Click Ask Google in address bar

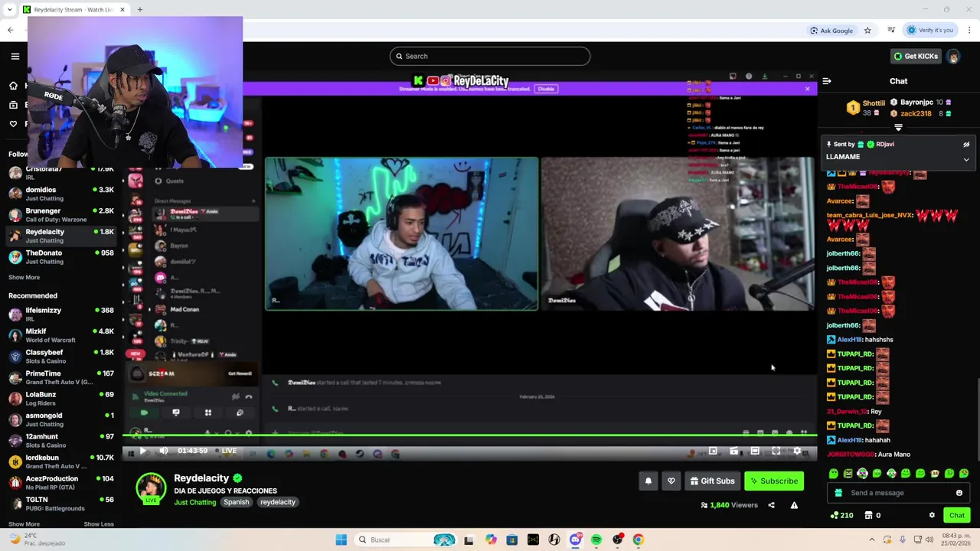(x=831, y=31)
